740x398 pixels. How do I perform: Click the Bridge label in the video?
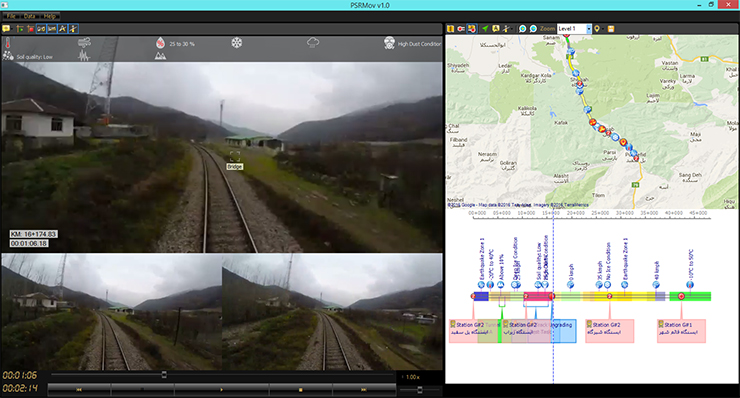click(x=235, y=167)
